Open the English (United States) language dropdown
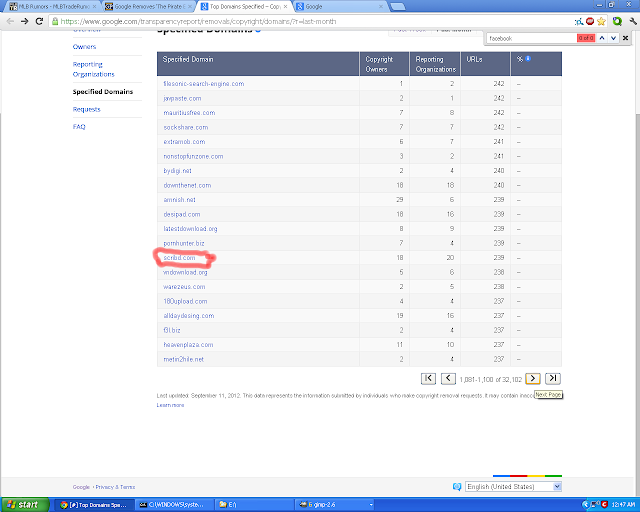640x512 pixels. 513,486
